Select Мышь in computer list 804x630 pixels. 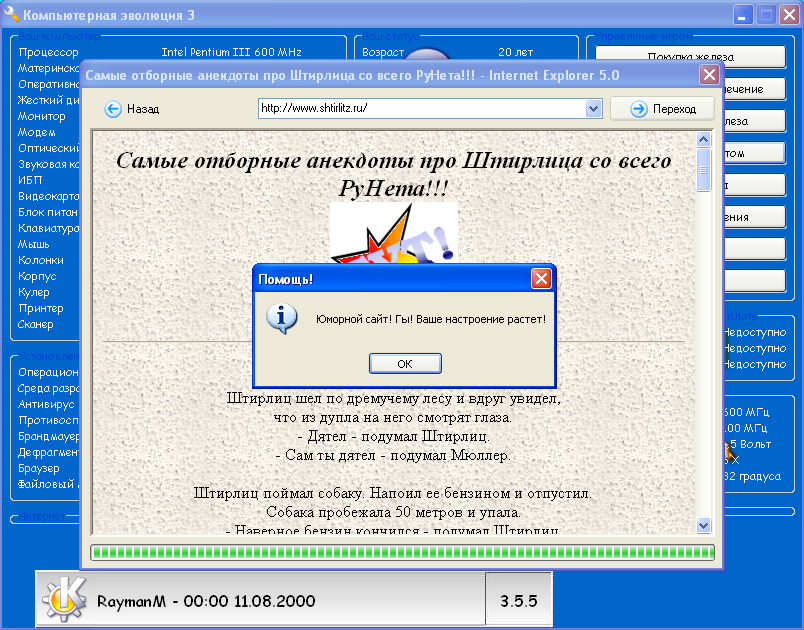tap(34, 244)
